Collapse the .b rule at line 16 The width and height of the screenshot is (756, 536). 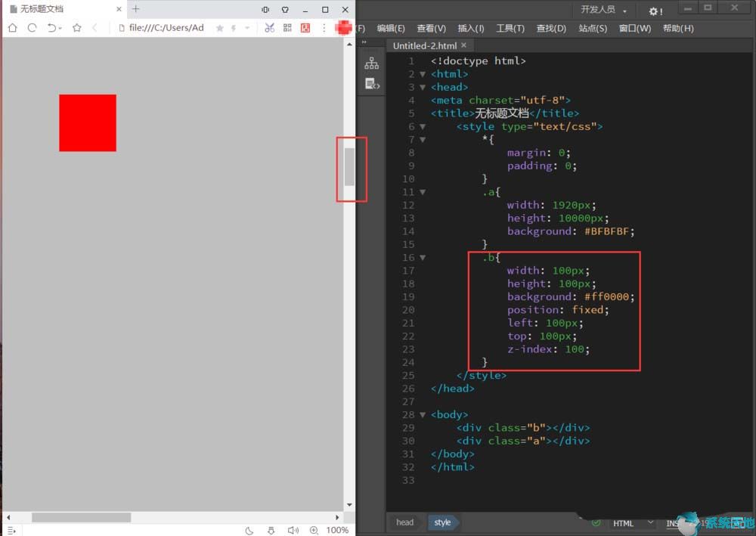[423, 258]
